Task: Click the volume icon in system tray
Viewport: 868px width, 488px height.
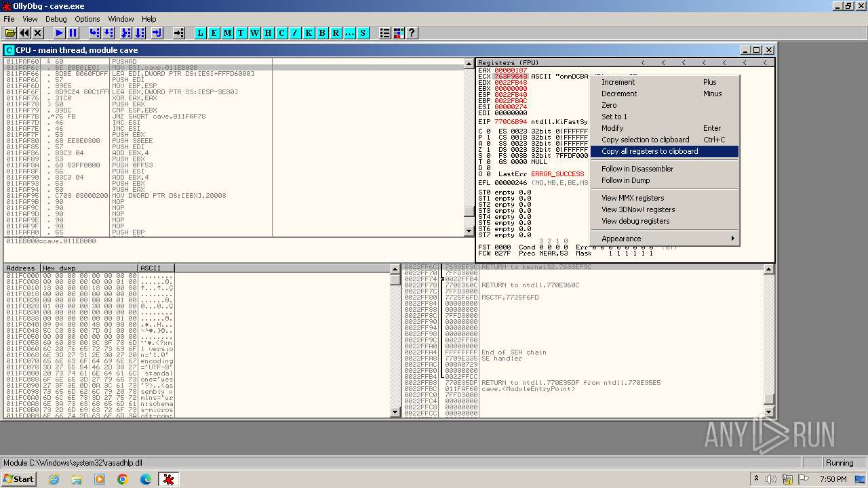Action: click(x=770, y=479)
